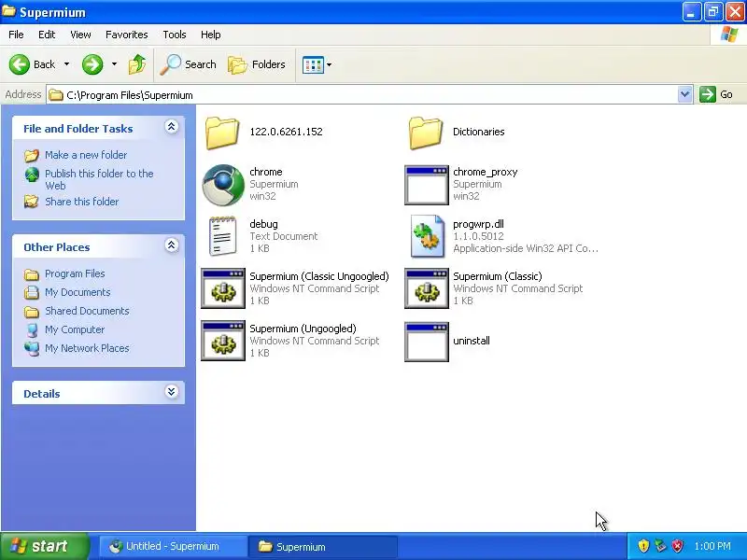Click the 'uninstall' file name text
Screen dimensions: 747x560
point(472,341)
